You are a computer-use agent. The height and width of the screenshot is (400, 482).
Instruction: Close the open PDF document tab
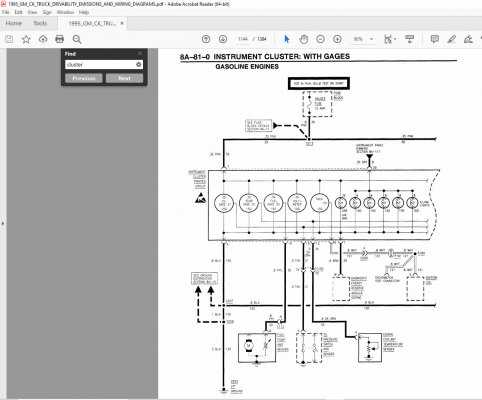click(122, 23)
